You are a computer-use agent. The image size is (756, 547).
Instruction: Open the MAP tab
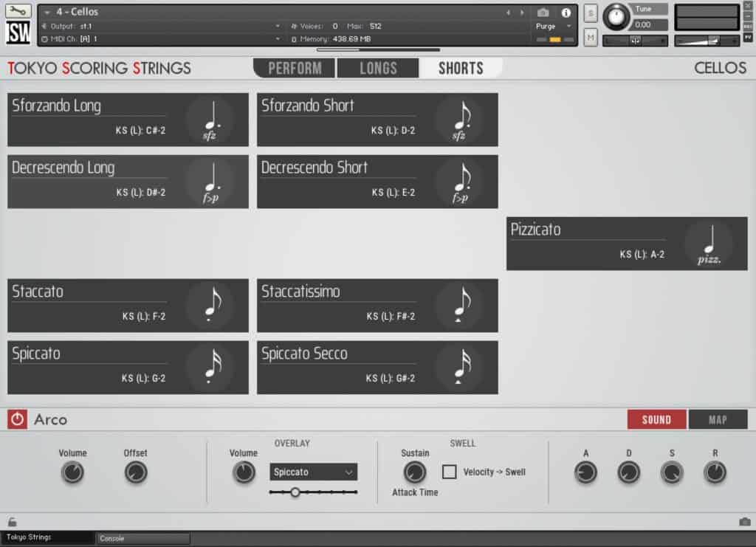click(x=718, y=420)
